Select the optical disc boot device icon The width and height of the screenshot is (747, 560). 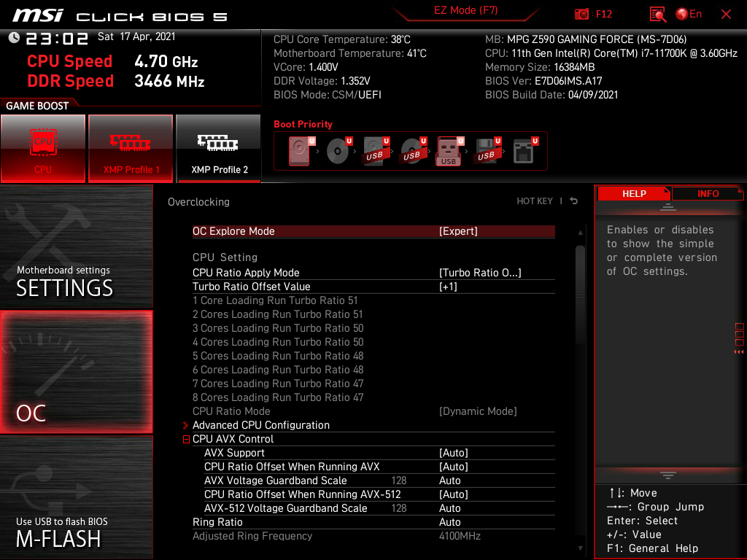click(x=338, y=151)
